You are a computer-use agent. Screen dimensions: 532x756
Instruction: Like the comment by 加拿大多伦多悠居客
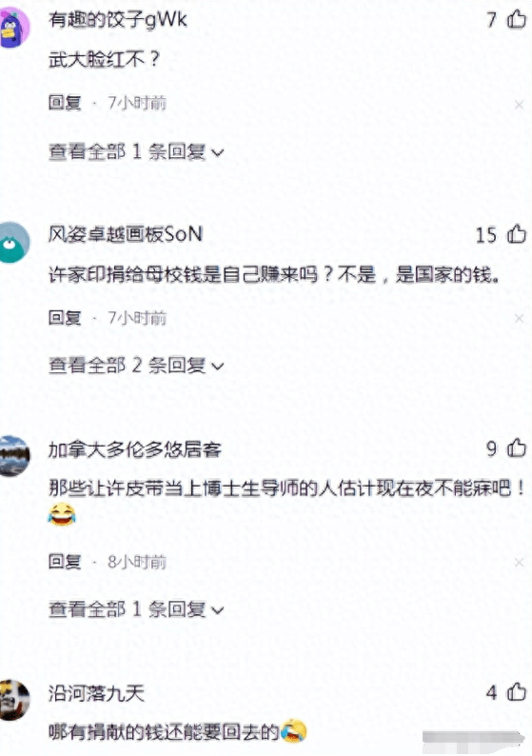(517, 448)
